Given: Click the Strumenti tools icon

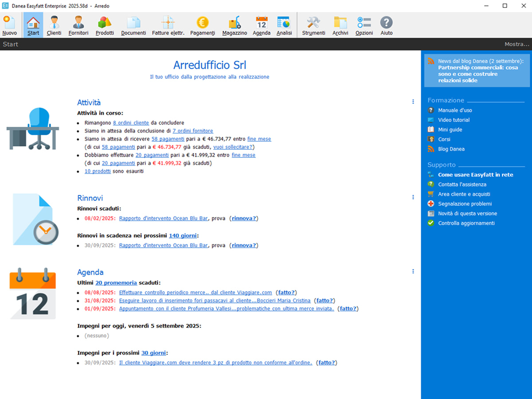Looking at the screenshot, I should [313, 25].
